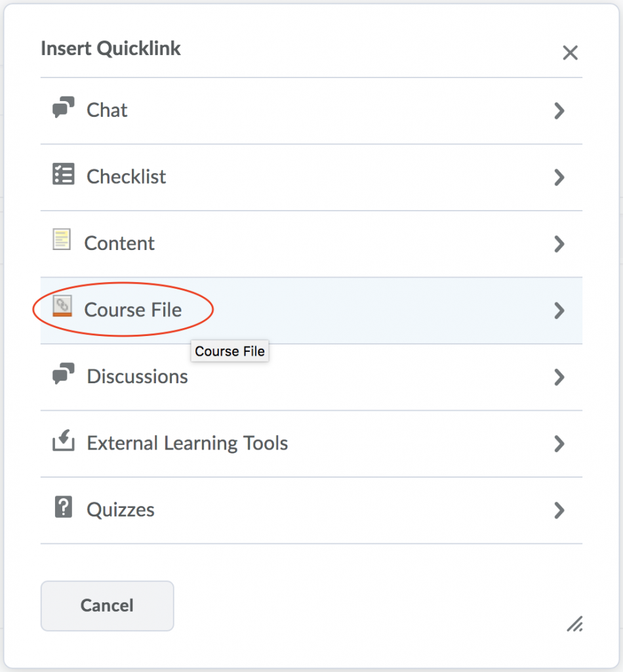Image resolution: width=623 pixels, height=672 pixels.
Task: Click the resize handle in the corner
Action: point(575,625)
